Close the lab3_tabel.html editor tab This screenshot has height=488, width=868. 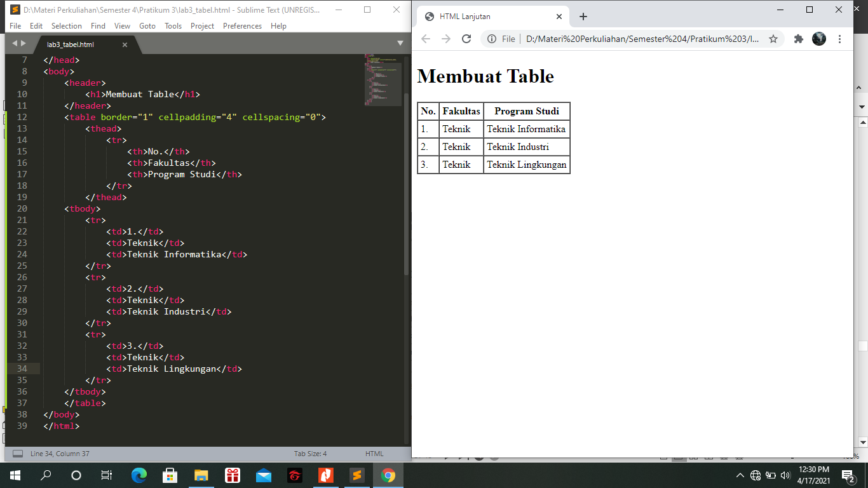click(125, 44)
